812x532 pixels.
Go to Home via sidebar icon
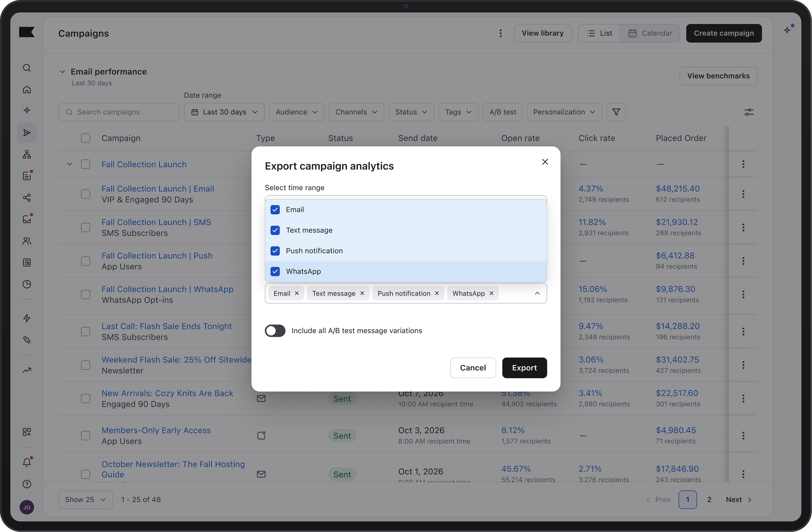[x=27, y=89]
